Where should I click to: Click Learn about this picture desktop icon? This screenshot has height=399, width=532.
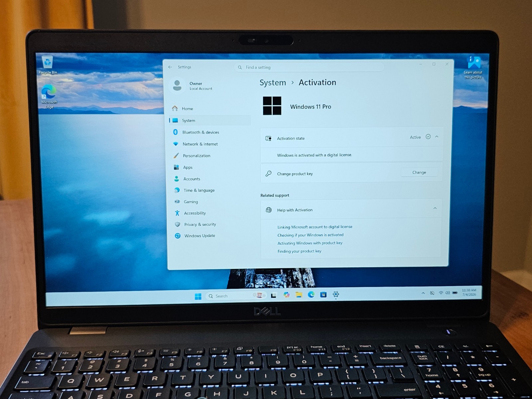(x=473, y=67)
